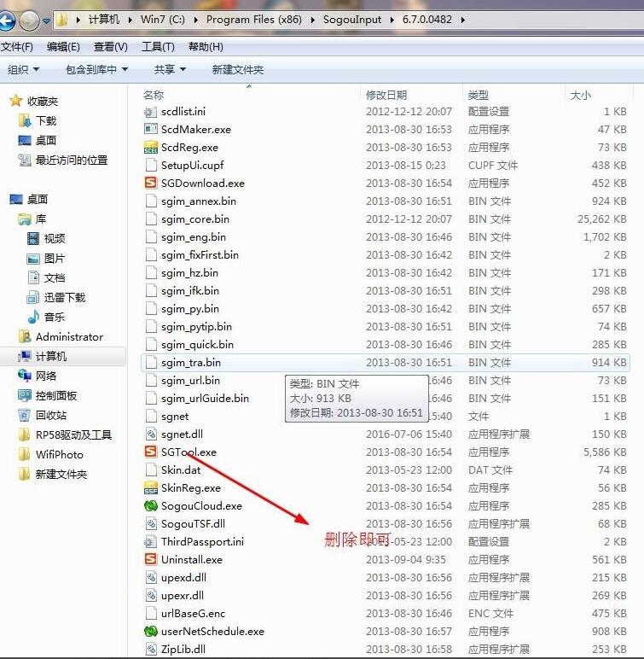Expand breadcrumb arrow after 计算机

tap(131, 20)
